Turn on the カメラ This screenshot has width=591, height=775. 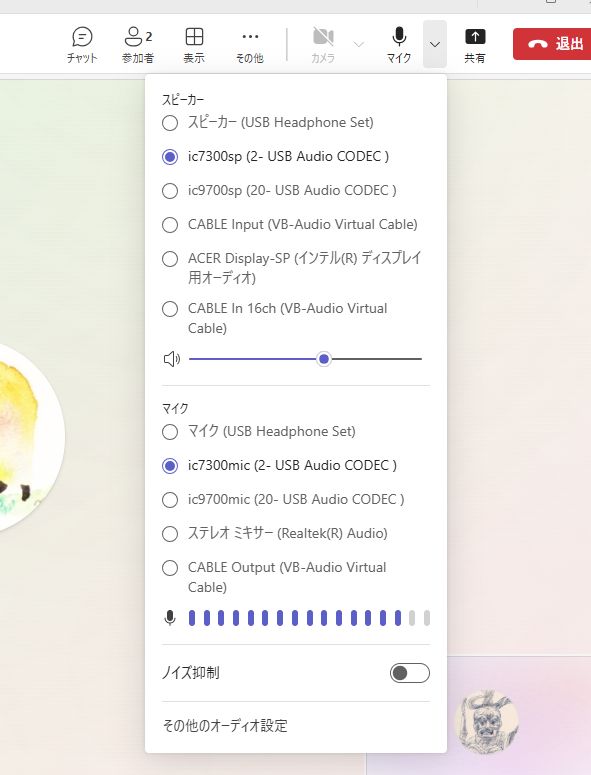click(x=323, y=44)
